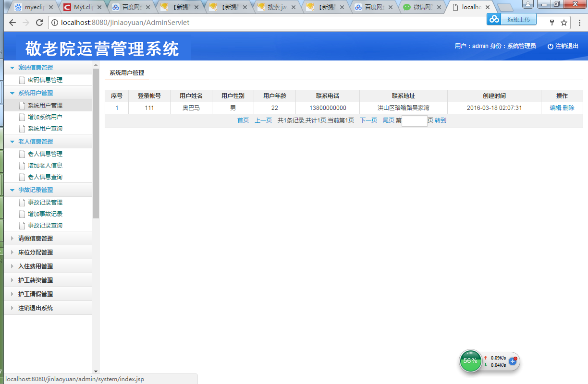Image resolution: width=588 pixels, height=384 pixels.
Task: Click the sidebar vertical scrollbar thumb
Action: pos(96,144)
